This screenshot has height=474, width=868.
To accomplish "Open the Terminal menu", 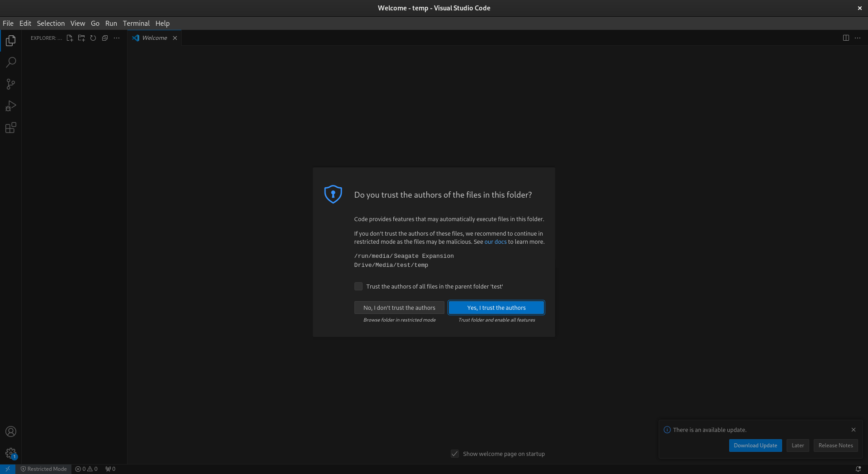I will point(136,24).
